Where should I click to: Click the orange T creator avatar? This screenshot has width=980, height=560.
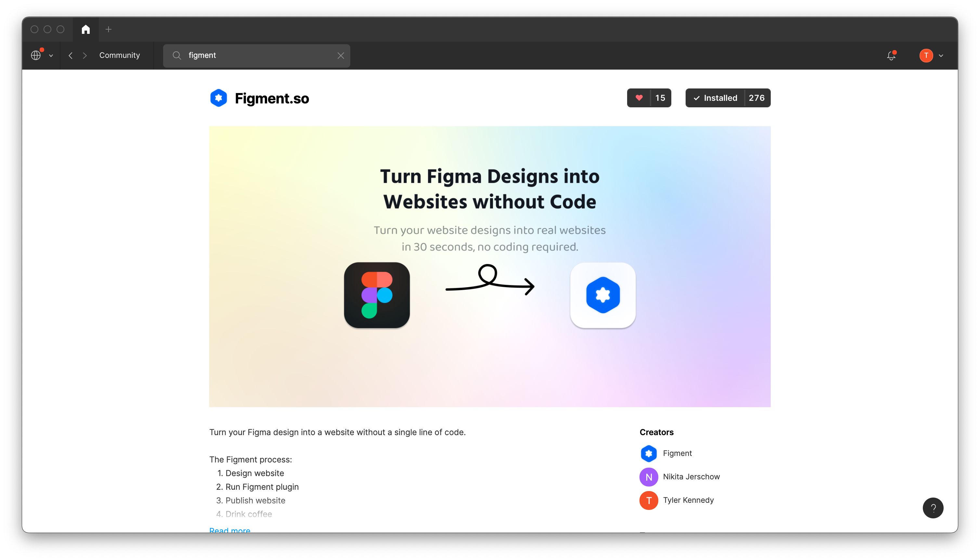tap(649, 500)
